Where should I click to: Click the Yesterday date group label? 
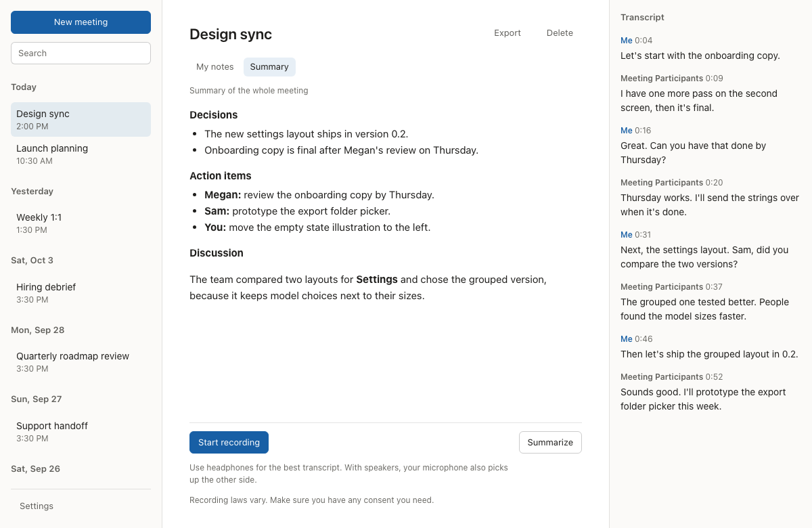pyautogui.click(x=32, y=192)
